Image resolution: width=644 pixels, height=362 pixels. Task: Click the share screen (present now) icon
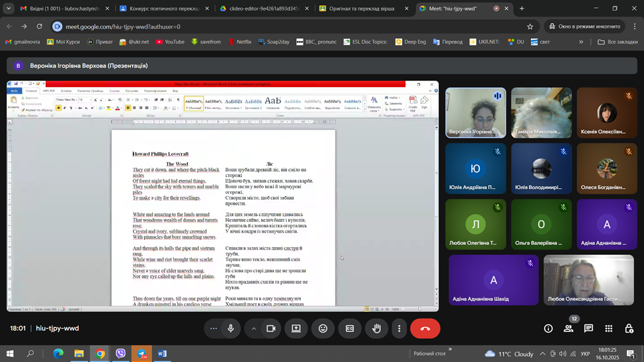click(296, 328)
